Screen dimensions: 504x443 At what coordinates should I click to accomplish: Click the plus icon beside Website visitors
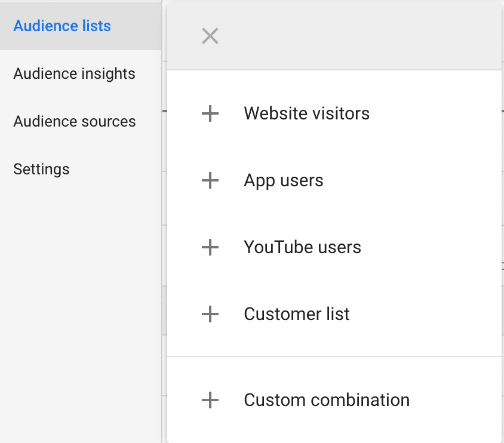(x=210, y=113)
